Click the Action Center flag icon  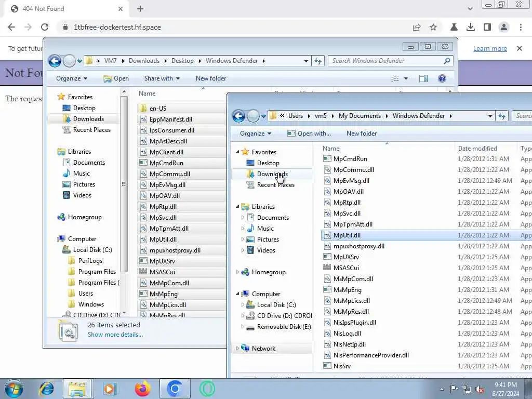[x=454, y=389]
